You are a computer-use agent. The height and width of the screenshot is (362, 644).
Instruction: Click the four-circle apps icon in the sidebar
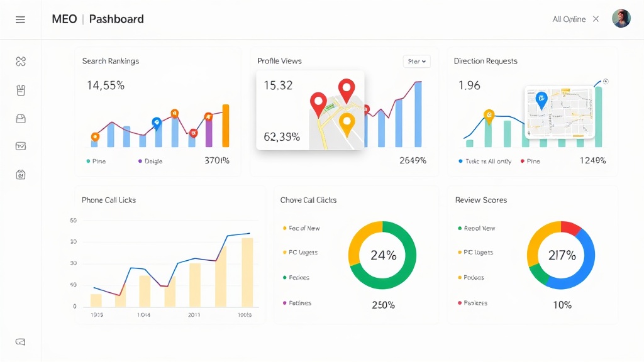tap(21, 61)
